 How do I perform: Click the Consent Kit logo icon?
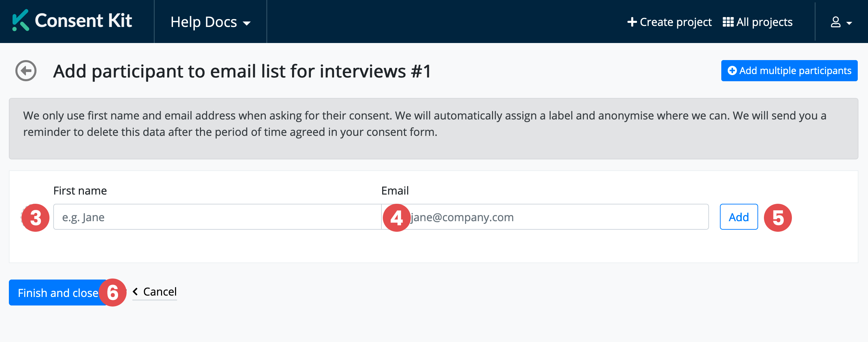coord(20,20)
